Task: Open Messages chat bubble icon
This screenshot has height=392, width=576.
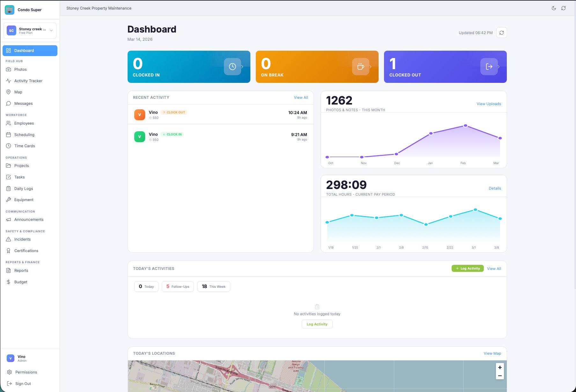Action: 9,104
